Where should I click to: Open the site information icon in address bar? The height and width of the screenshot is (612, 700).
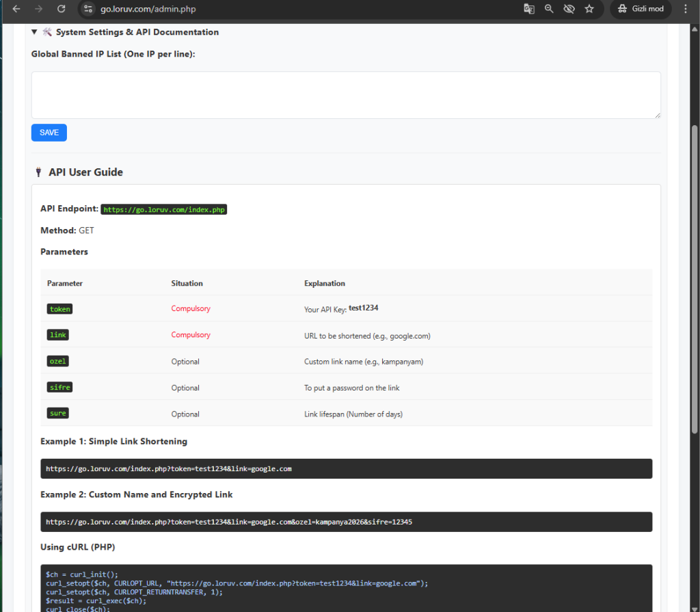[87, 9]
